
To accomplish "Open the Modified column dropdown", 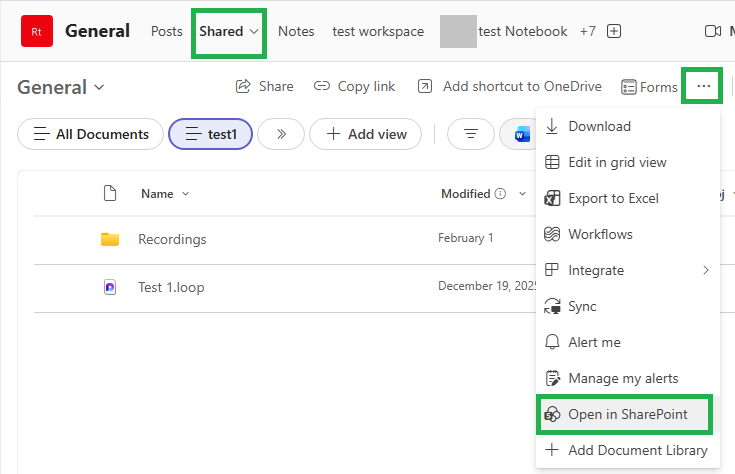I will 522,194.
